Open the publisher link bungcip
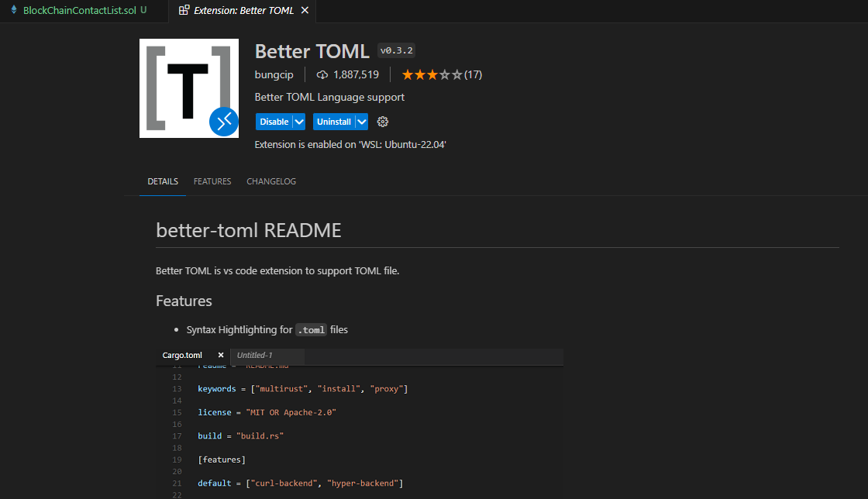 pos(274,74)
